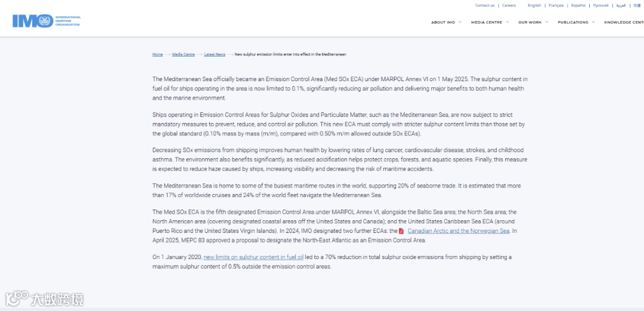The width and height of the screenshot is (644, 311).
Task: Click the paragraph starting "The Mediterranean Sea officially became"
Action: click(x=340, y=88)
